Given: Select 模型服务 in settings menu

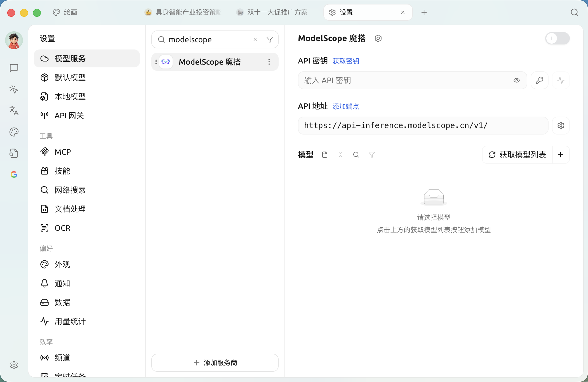Looking at the screenshot, I should tap(87, 58).
